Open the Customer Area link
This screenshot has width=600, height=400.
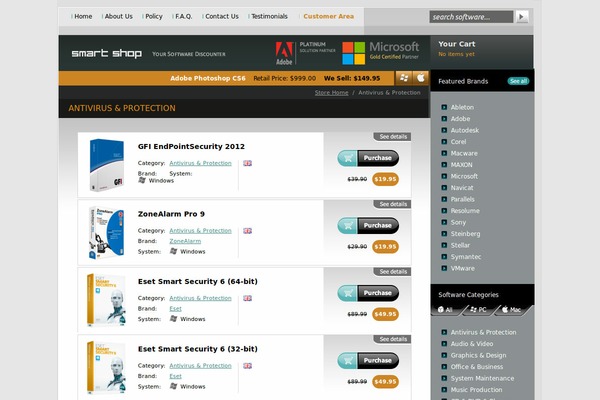(329, 16)
